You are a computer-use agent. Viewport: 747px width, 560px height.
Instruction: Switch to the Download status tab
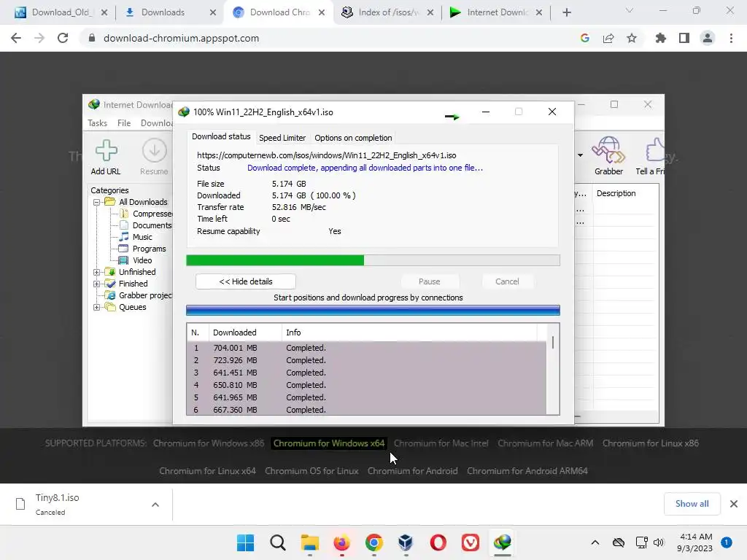[x=221, y=136]
